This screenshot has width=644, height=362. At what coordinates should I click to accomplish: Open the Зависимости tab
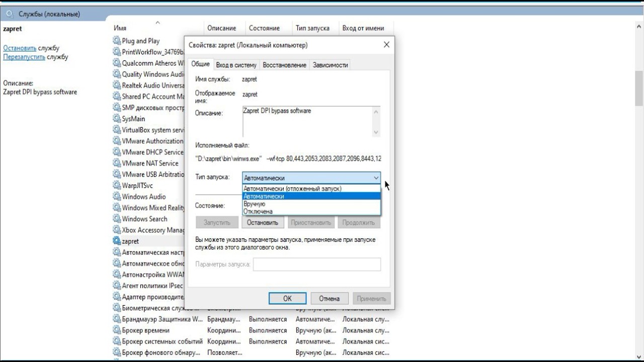(330, 65)
